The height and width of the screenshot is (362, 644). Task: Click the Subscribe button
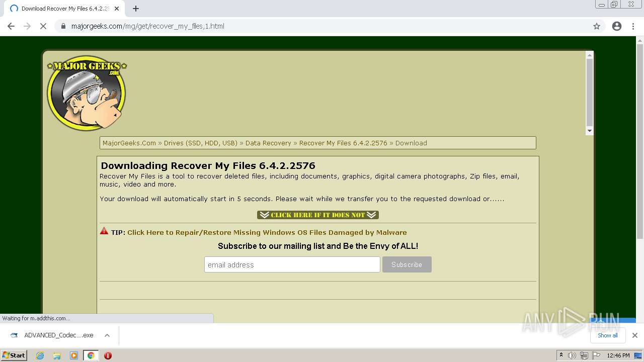point(407,264)
